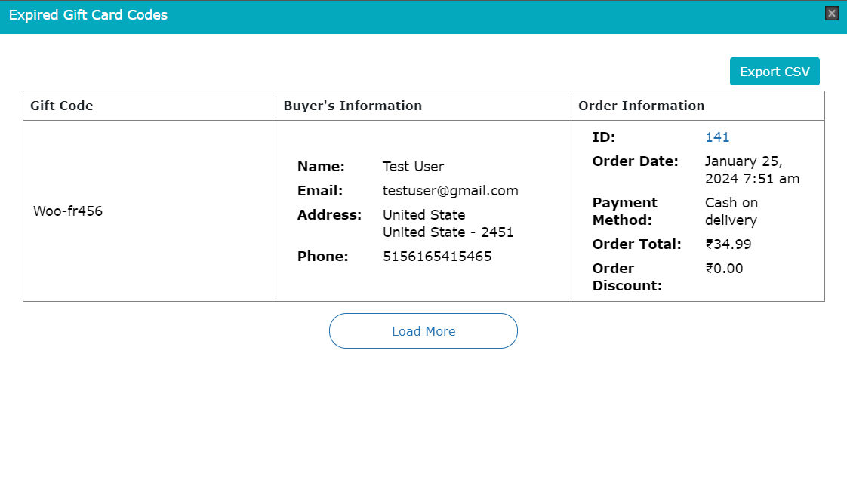Click the Export CSV button

(x=775, y=72)
